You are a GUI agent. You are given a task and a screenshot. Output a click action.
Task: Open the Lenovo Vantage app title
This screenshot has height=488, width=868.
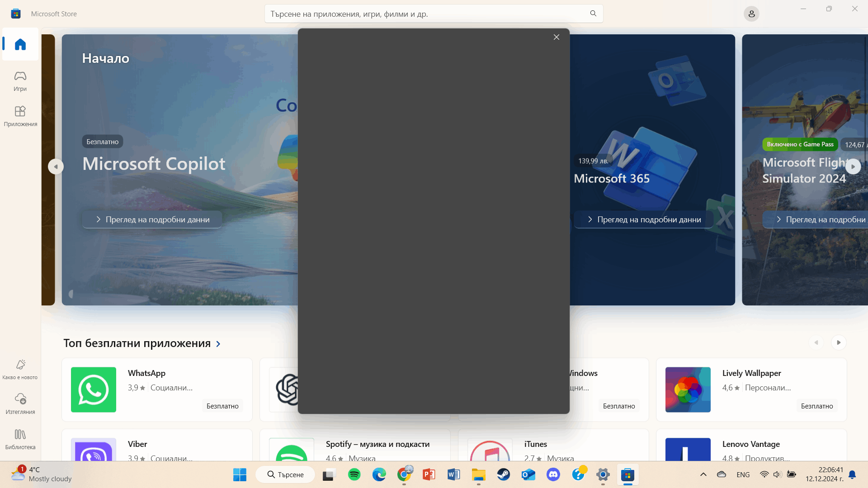[x=751, y=444]
